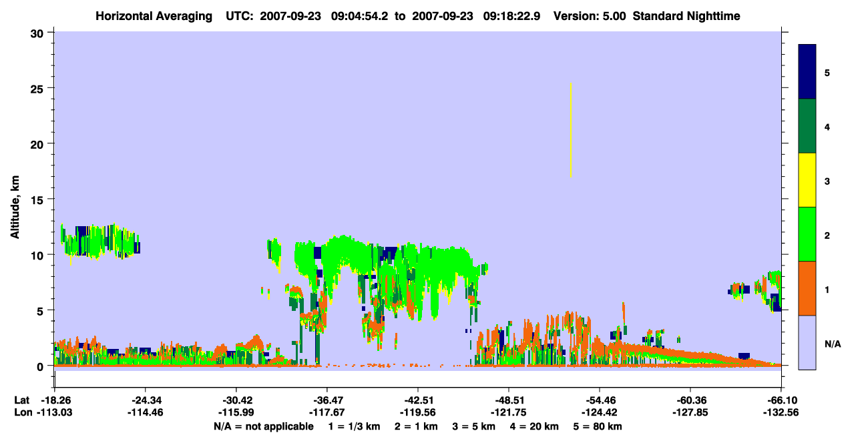Click the '5 = 80 km' legend text

tap(598, 426)
